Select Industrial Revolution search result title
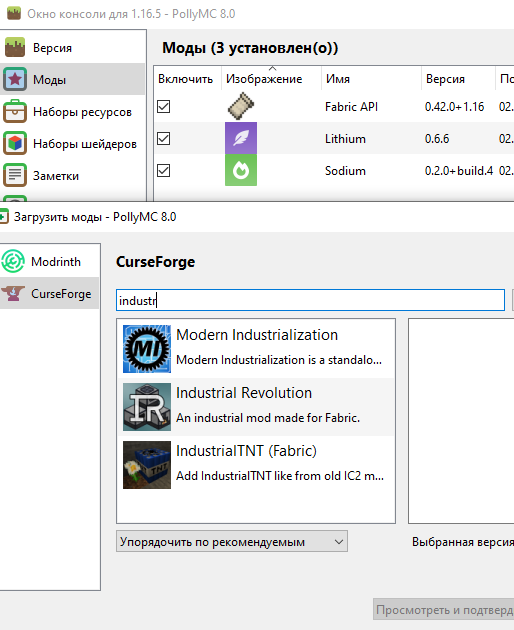The height and width of the screenshot is (630, 514). point(244,393)
